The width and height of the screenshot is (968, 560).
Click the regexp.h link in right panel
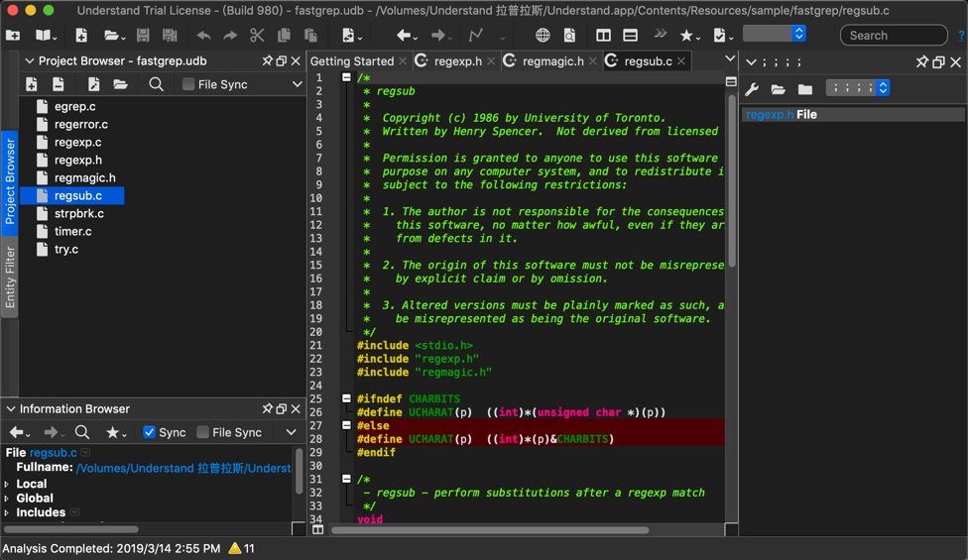770,114
